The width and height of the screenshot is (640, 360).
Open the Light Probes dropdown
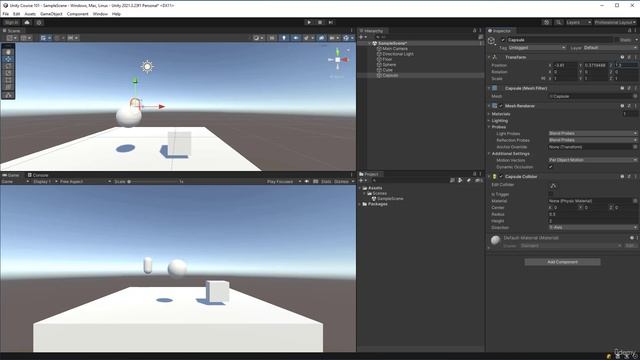click(593, 133)
